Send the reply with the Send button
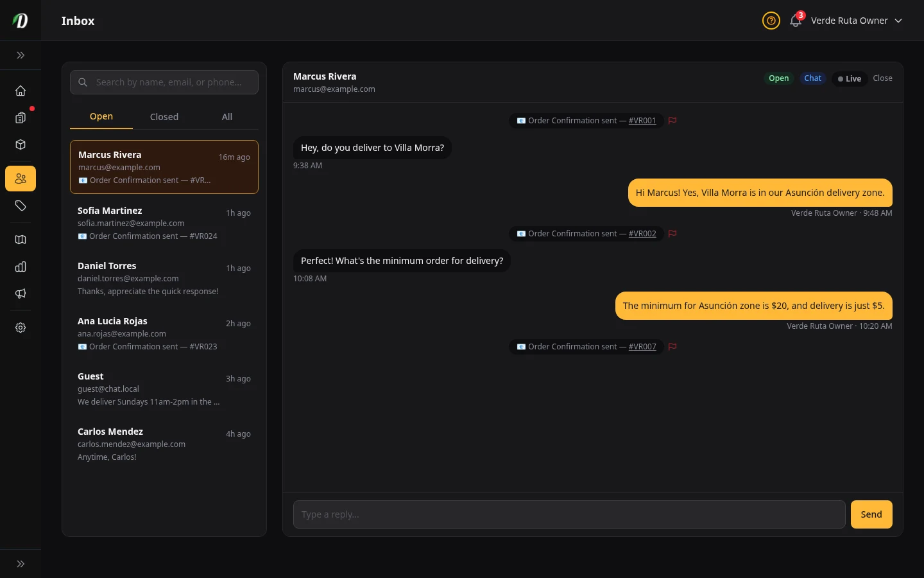The height and width of the screenshot is (578, 924). 871,514
